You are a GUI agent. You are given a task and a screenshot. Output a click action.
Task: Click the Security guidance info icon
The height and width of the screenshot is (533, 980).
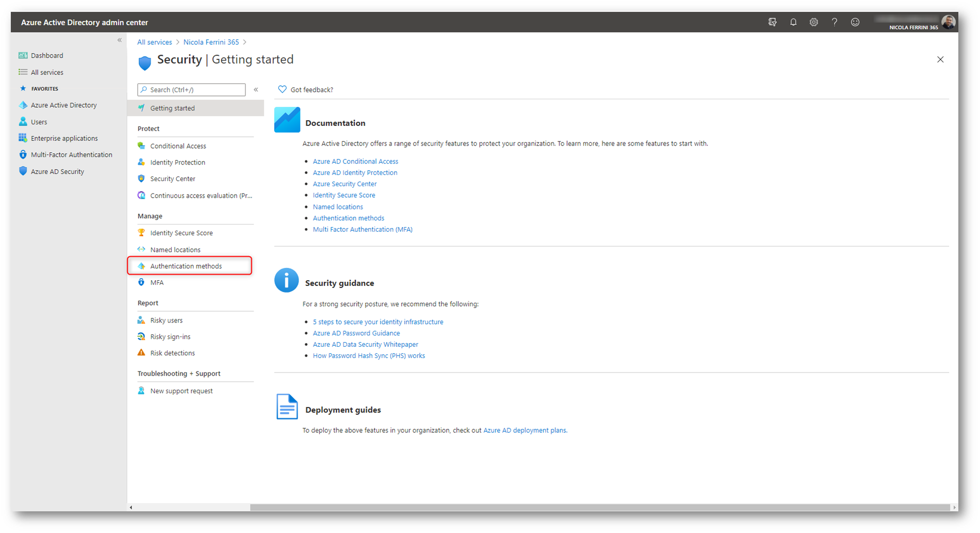coord(286,280)
